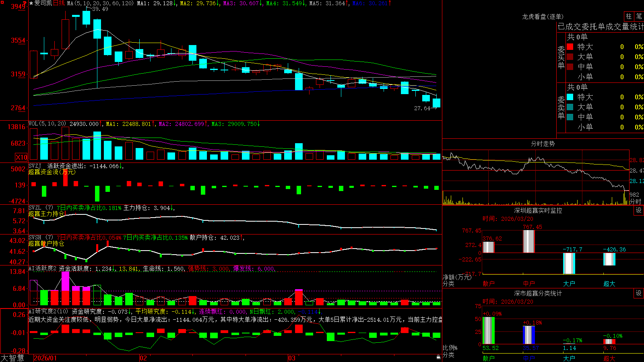Click the star icon before 爱司凯

pyautogui.click(x=31, y=3)
